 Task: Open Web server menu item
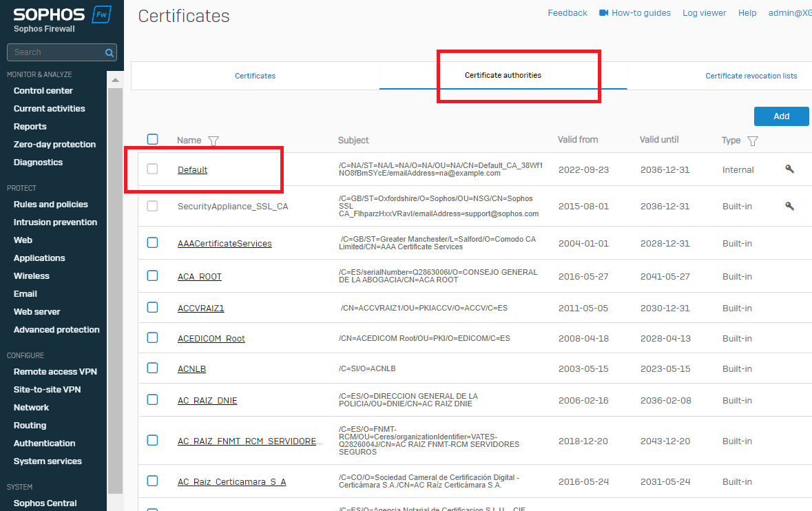click(37, 312)
